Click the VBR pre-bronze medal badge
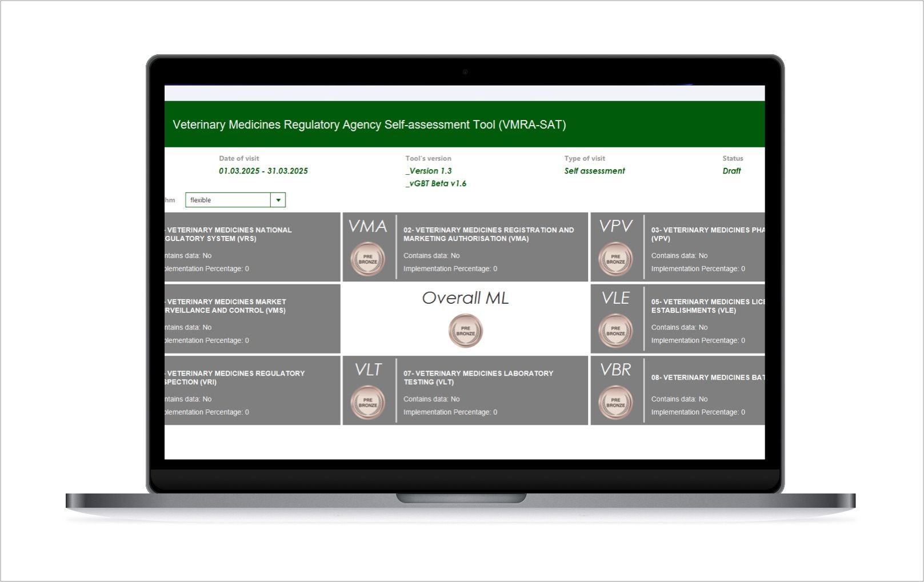The image size is (924, 582). tap(615, 403)
